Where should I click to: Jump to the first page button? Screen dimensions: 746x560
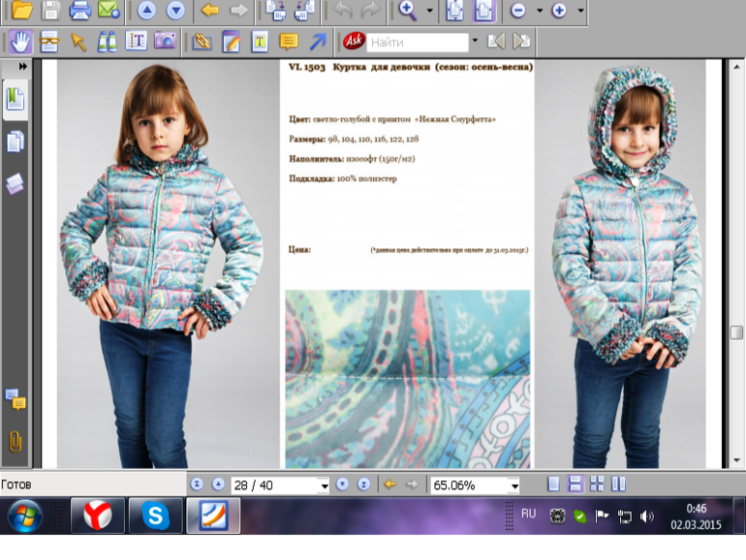pyautogui.click(x=198, y=484)
